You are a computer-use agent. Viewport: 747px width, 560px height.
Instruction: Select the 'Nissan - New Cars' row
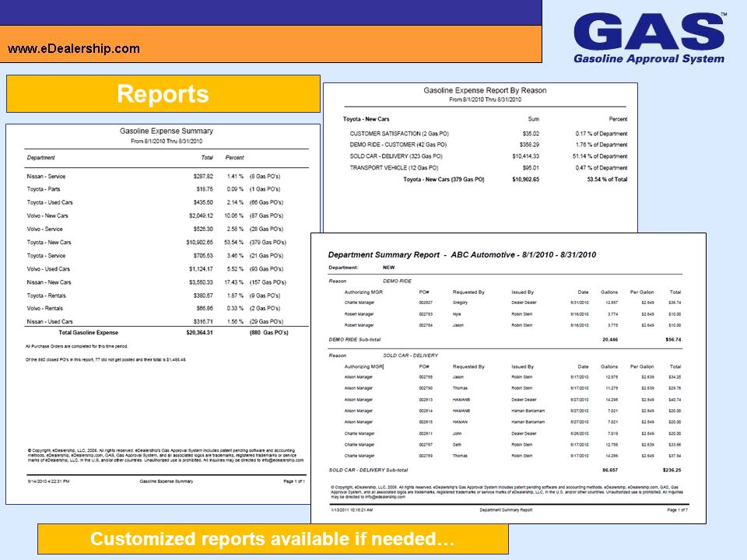point(156,282)
